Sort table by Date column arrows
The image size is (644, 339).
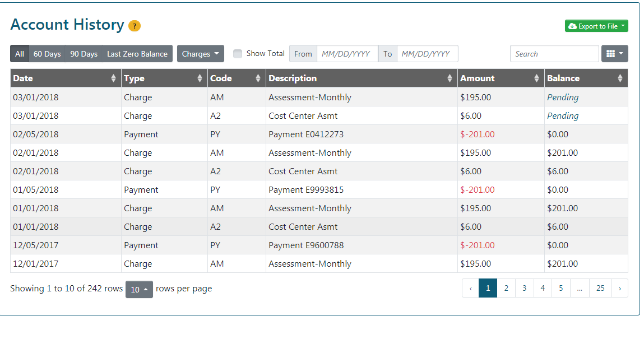pyautogui.click(x=114, y=78)
